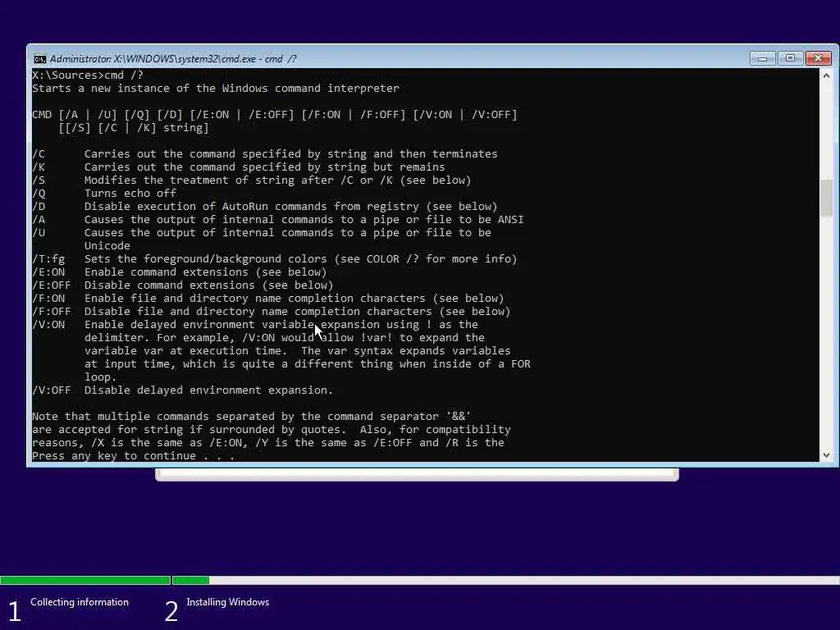Screen dimensions: 840x630
Task: Click the '/Q Turns echo off' line
Action: (104, 194)
